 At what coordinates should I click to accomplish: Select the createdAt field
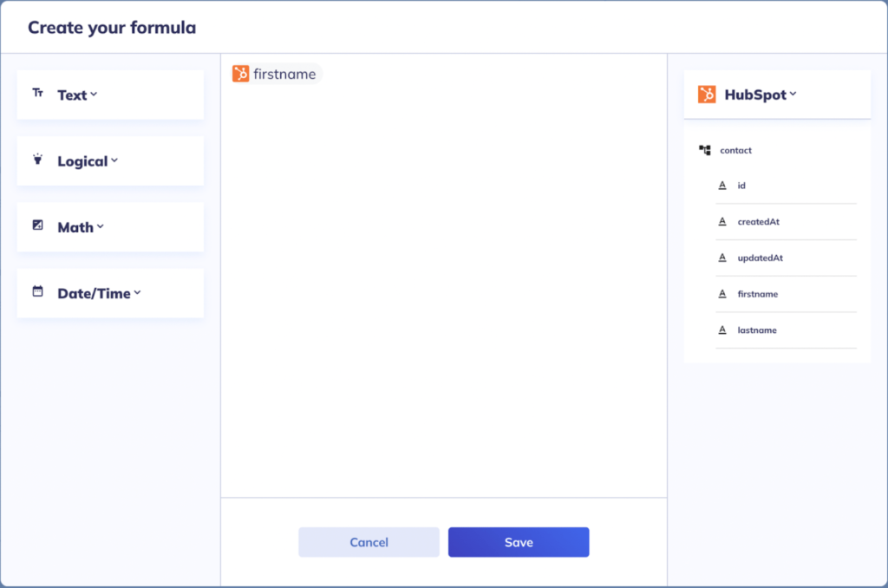click(x=759, y=221)
